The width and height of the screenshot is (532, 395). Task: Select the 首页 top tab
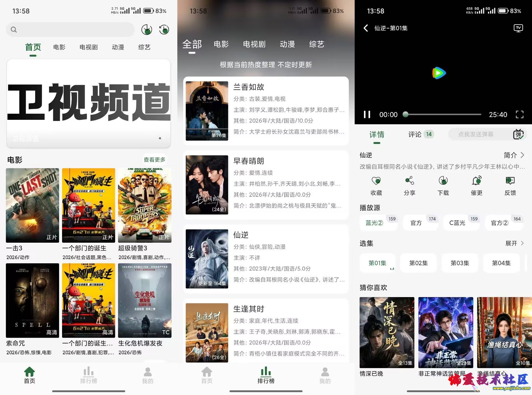(x=33, y=47)
